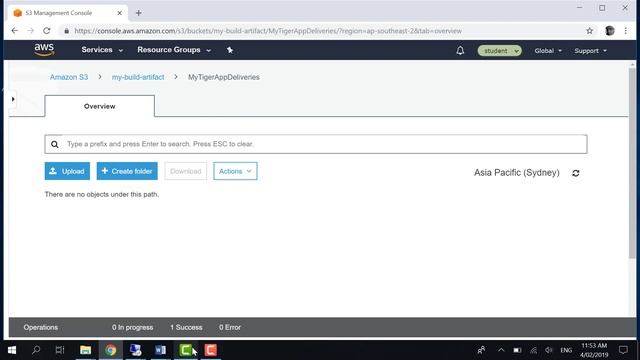Click the Operations status bar label

tap(40, 327)
